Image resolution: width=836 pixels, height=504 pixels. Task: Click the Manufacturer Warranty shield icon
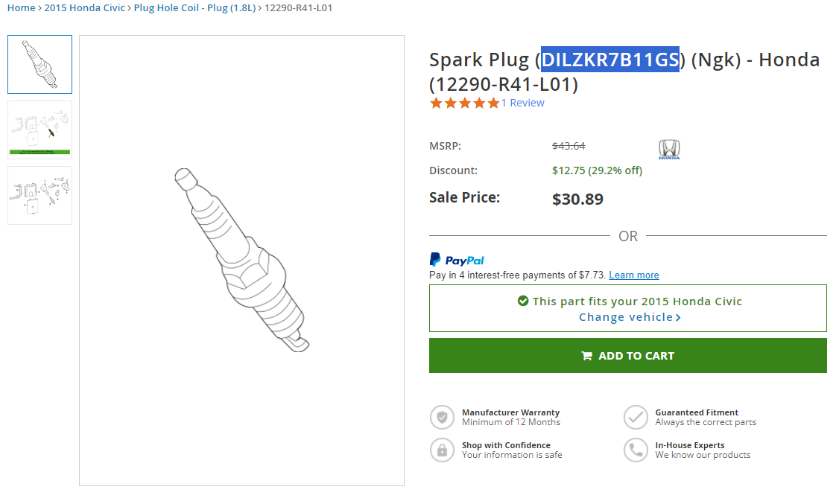click(x=442, y=417)
